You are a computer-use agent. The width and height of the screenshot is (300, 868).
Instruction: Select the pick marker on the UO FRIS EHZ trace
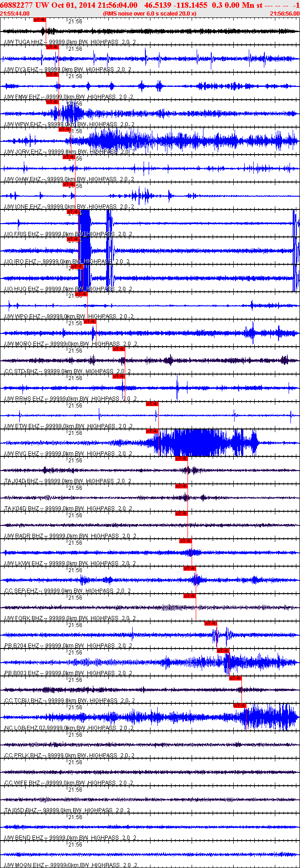[x=73, y=212]
